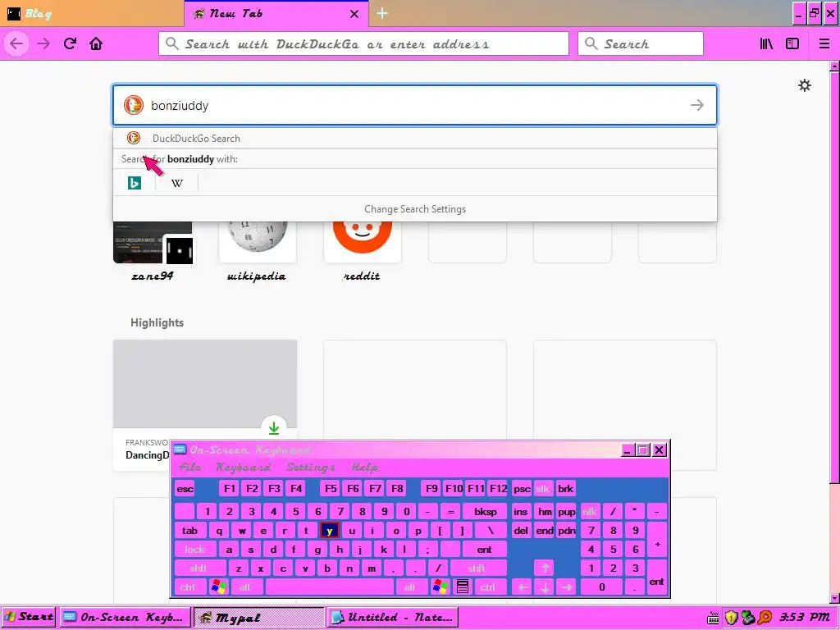Click the F5 key on on-screen keyboard
This screenshot has height=630, width=840.
click(331, 489)
